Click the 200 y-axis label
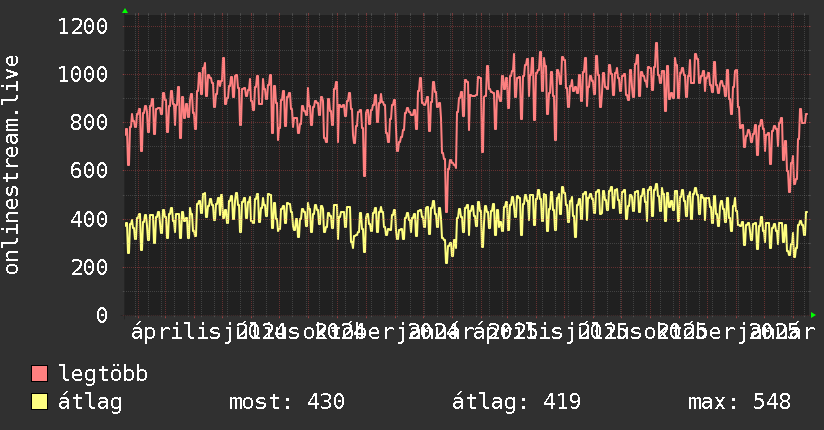Viewport: 824px width, 430px height. 89,267
